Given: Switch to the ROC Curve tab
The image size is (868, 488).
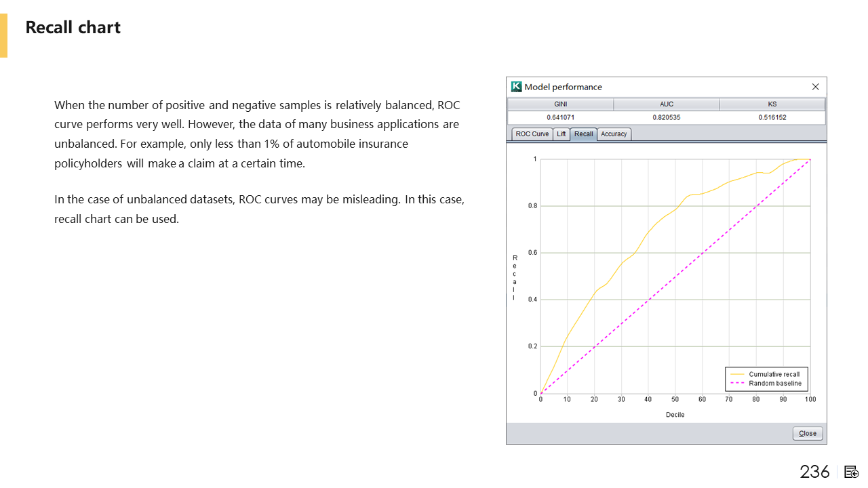Looking at the screenshot, I should click(532, 134).
